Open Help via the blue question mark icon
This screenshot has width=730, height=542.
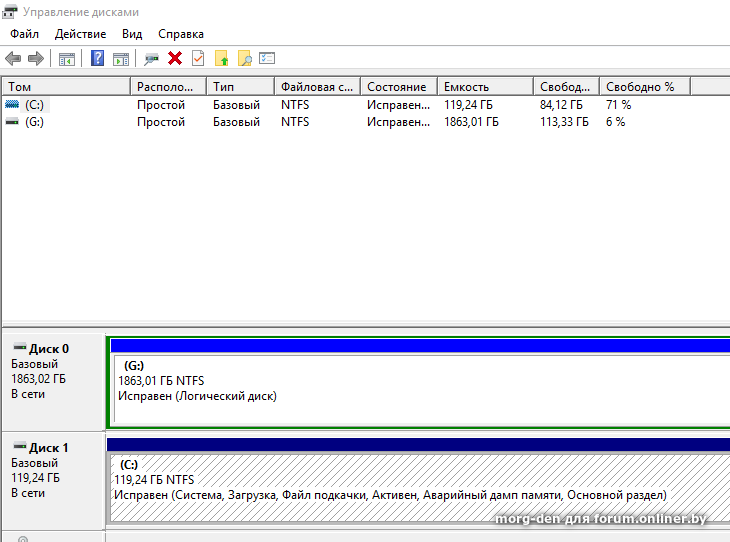coord(97,59)
